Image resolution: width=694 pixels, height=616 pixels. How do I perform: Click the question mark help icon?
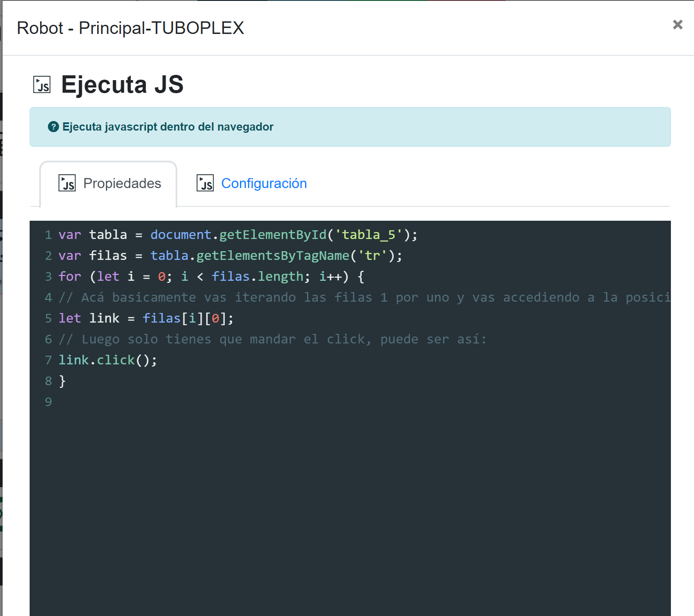click(53, 127)
